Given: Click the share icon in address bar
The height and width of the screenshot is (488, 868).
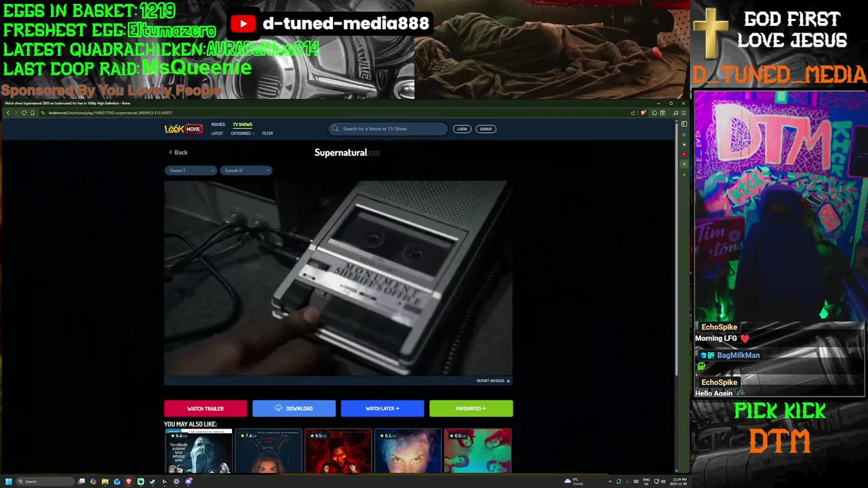Looking at the screenshot, I should click(633, 113).
